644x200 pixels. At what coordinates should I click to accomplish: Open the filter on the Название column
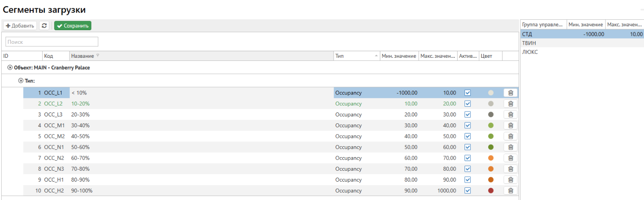tap(98, 56)
